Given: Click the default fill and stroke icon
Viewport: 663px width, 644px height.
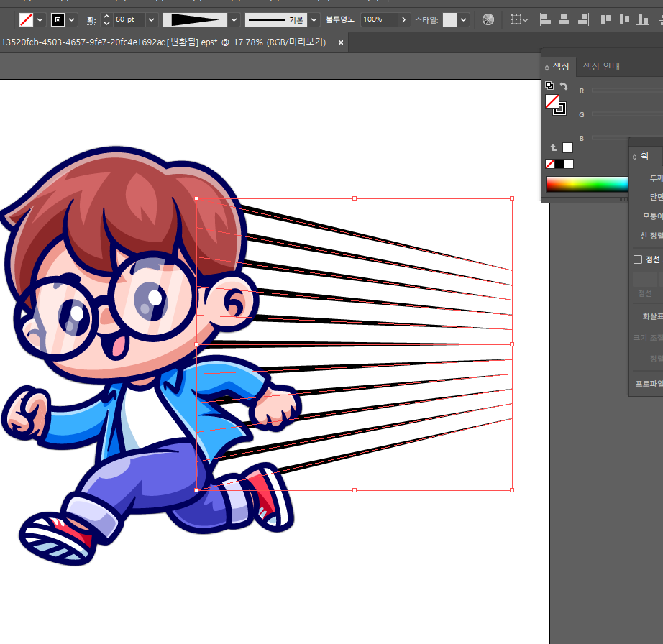Looking at the screenshot, I should pos(549,86).
